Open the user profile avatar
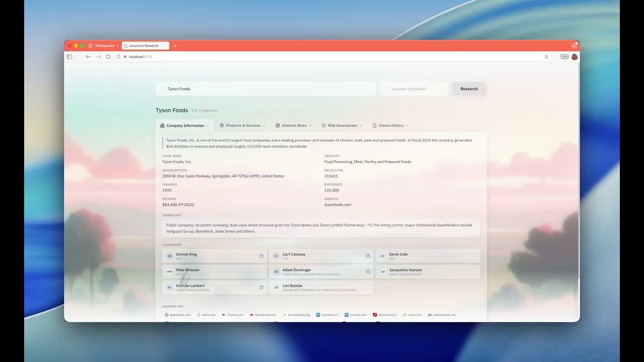The image size is (644, 362). point(575,57)
